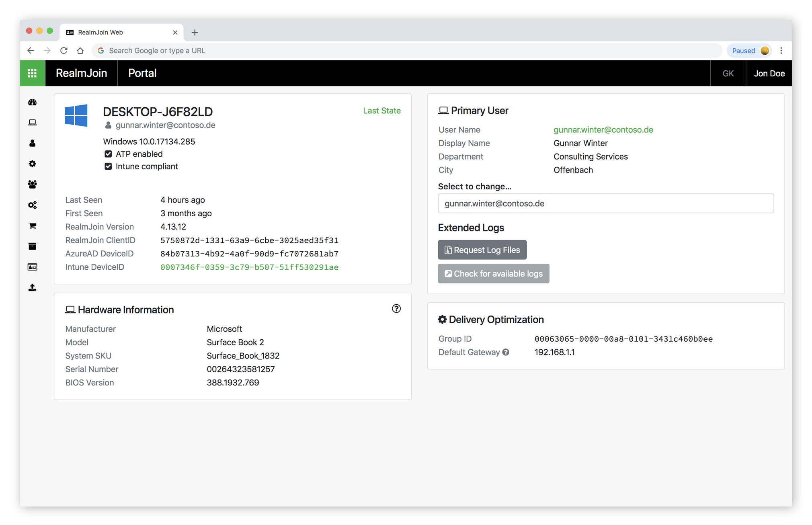Viewport: 812px width, 525px height.
Task: Click the Consulting Services department value
Action: [x=591, y=157]
